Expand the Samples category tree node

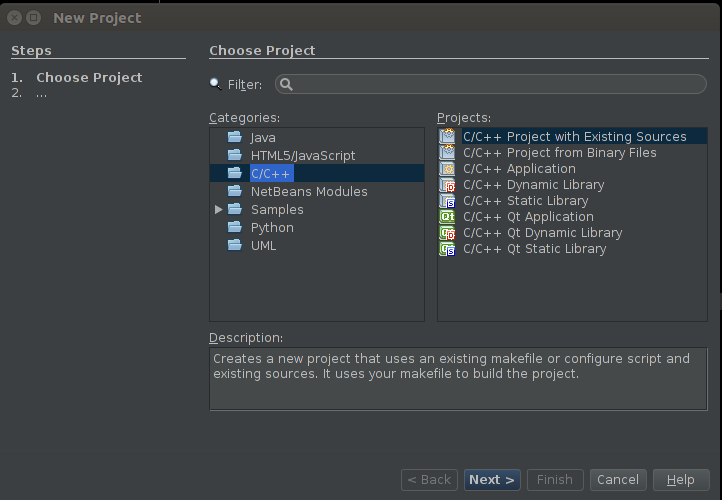(219, 209)
